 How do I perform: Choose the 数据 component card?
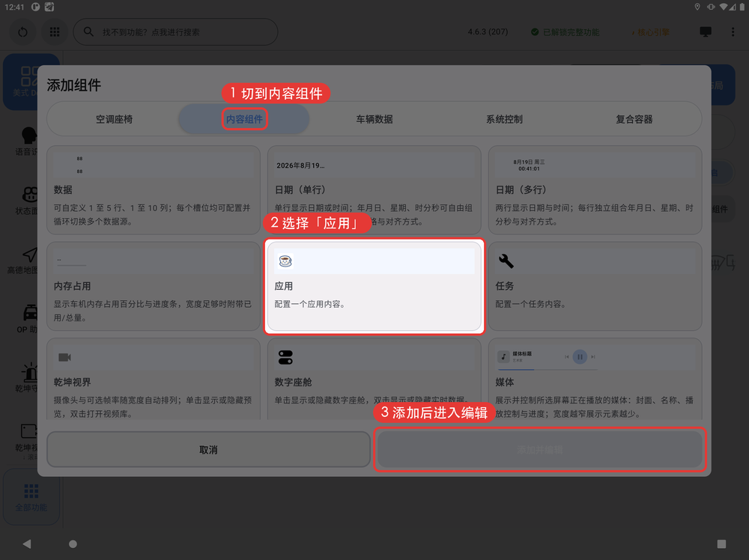coord(154,190)
